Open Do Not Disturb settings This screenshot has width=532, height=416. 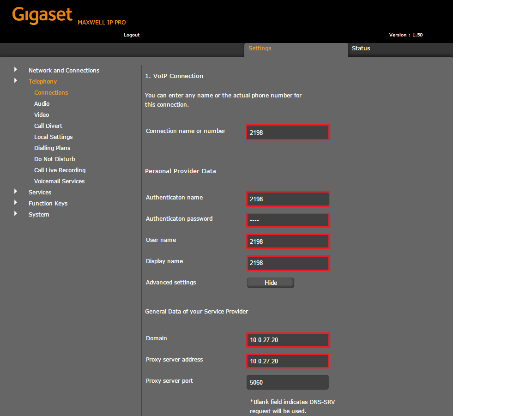click(x=54, y=159)
